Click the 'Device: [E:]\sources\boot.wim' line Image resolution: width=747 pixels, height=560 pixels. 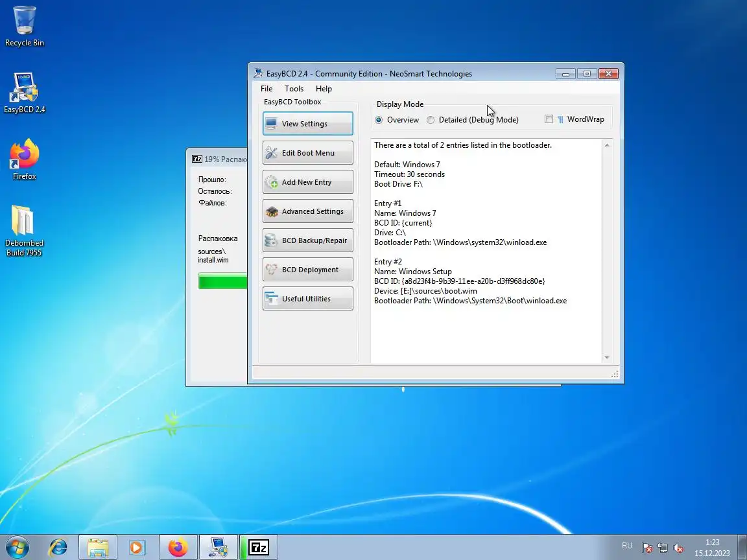tap(425, 291)
